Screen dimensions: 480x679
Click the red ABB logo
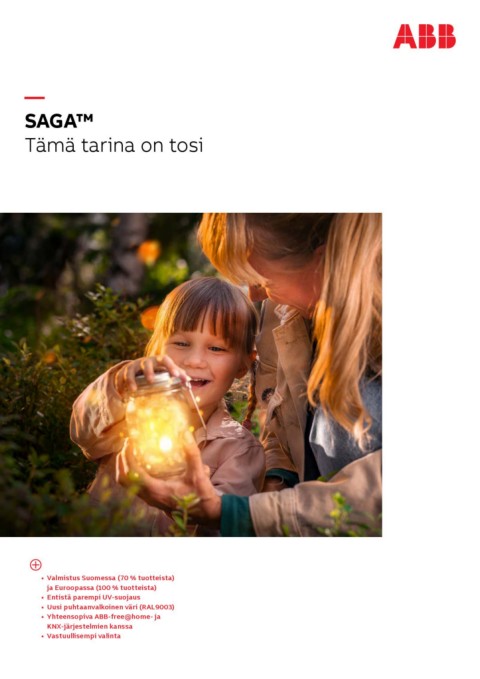(x=424, y=36)
